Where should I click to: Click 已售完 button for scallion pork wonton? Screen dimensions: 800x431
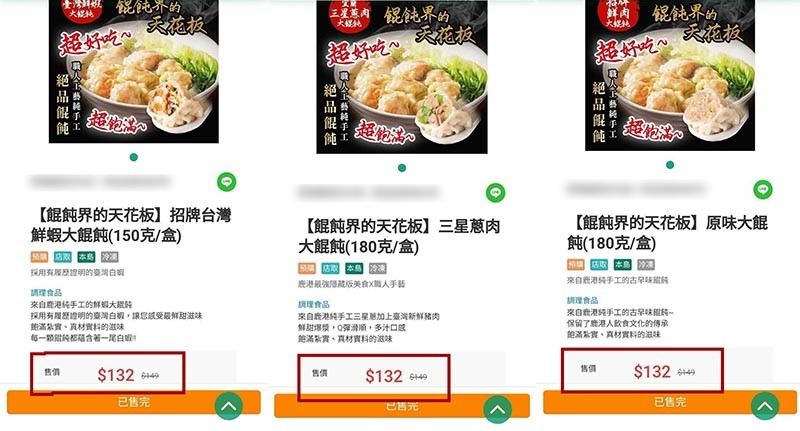tap(402, 406)
